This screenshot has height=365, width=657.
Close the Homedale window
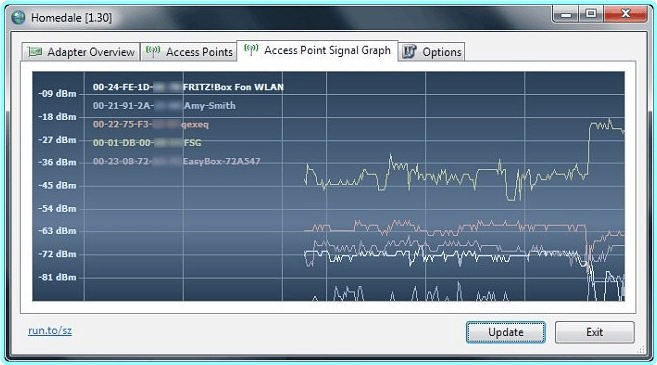click(x=626, y=14)
